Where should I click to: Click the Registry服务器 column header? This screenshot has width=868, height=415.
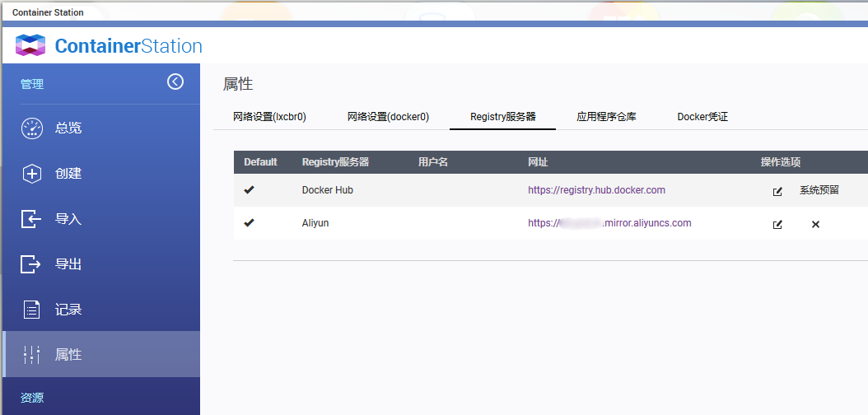(335, 162)
